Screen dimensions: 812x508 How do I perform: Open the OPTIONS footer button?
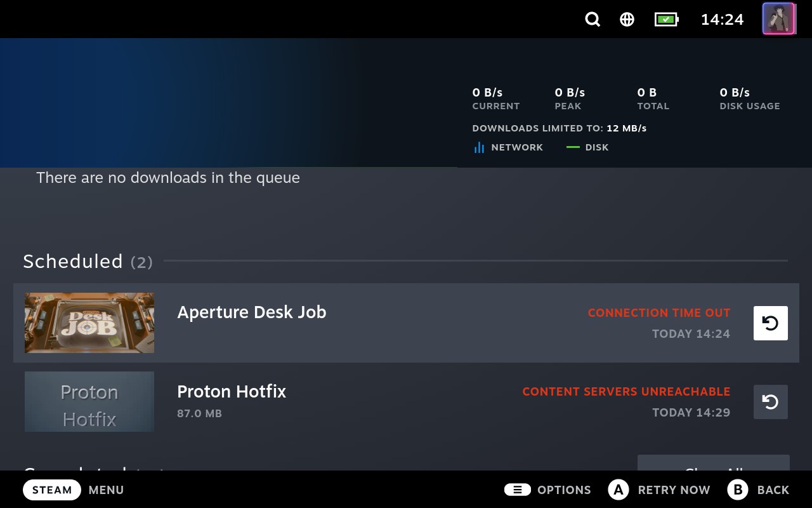547,490
